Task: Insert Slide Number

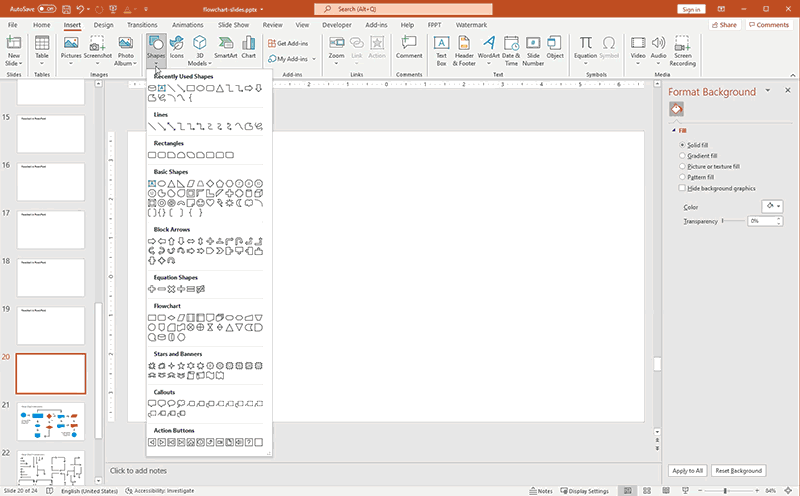Action: pos(533,51)
